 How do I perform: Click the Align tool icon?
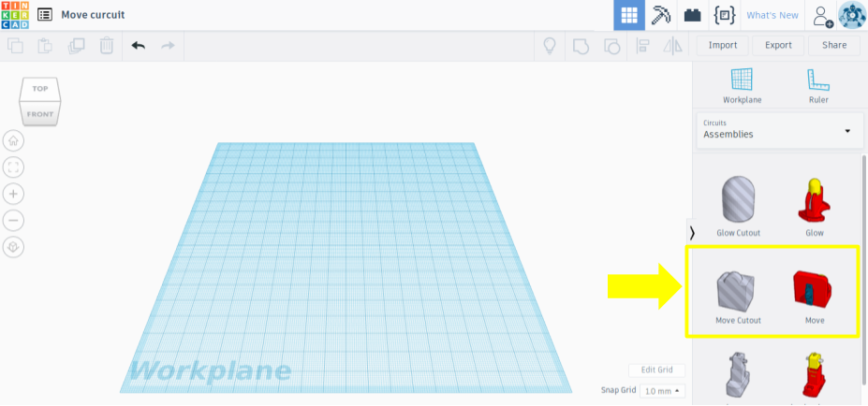642,45
